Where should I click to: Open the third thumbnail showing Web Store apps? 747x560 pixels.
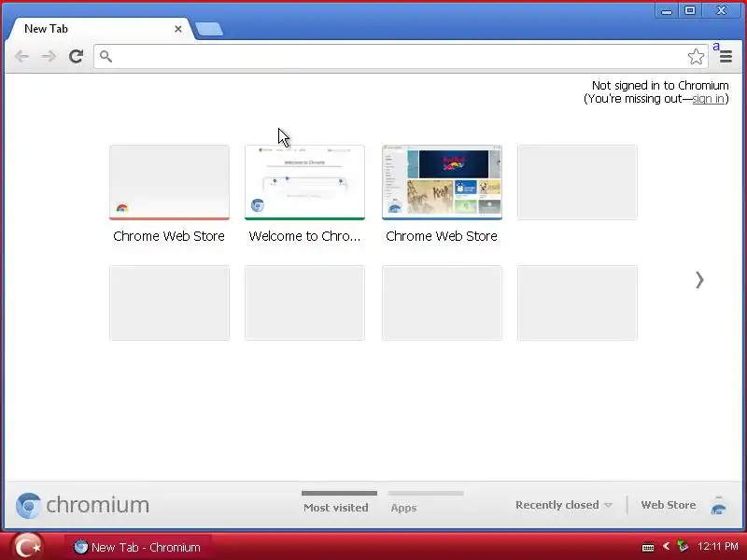[442, 182]
